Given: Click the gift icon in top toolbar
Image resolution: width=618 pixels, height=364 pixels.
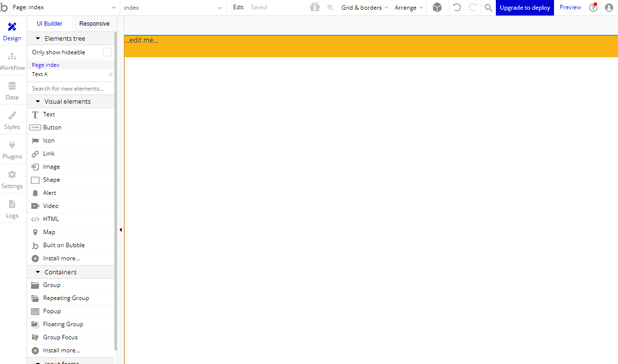Looking at the screenshot, I should tap(315, 7).
